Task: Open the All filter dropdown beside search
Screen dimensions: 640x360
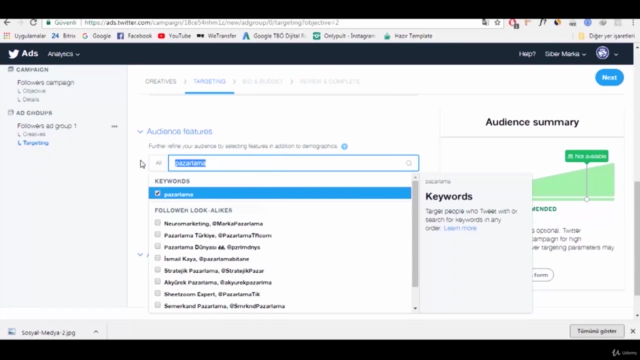Action: pos(158,163)
